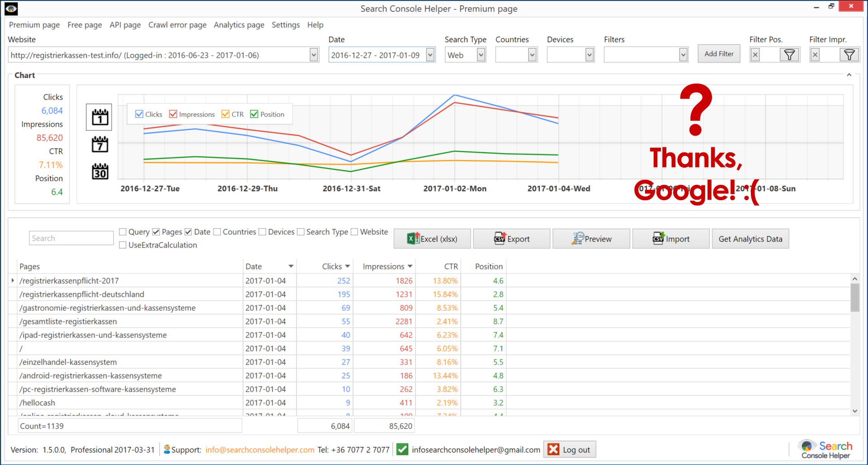
Task: Click the table scroll up arrow
Action: coord(854,278)
